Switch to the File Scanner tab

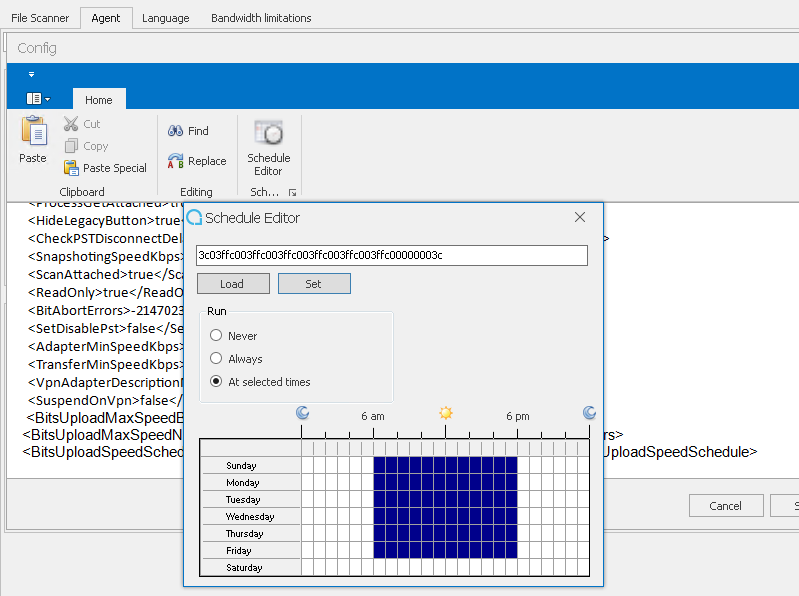pyautogui.click(x=40, y=18)
